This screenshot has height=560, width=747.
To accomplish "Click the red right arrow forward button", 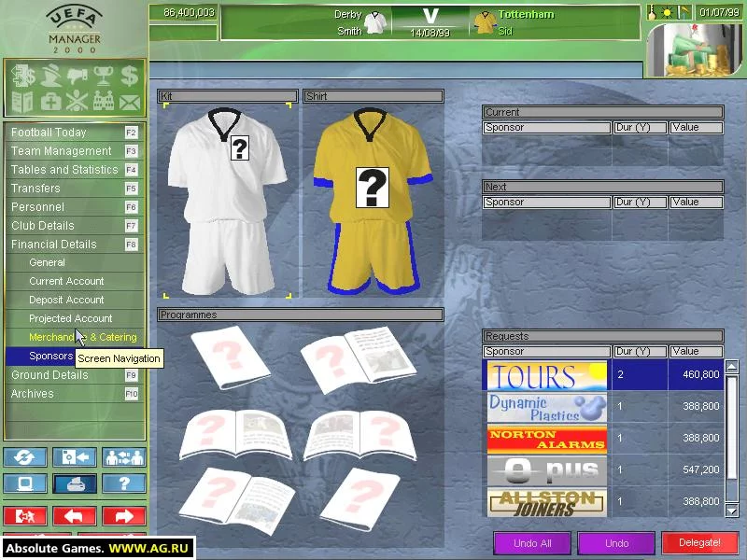I will (x=124, y=516).
